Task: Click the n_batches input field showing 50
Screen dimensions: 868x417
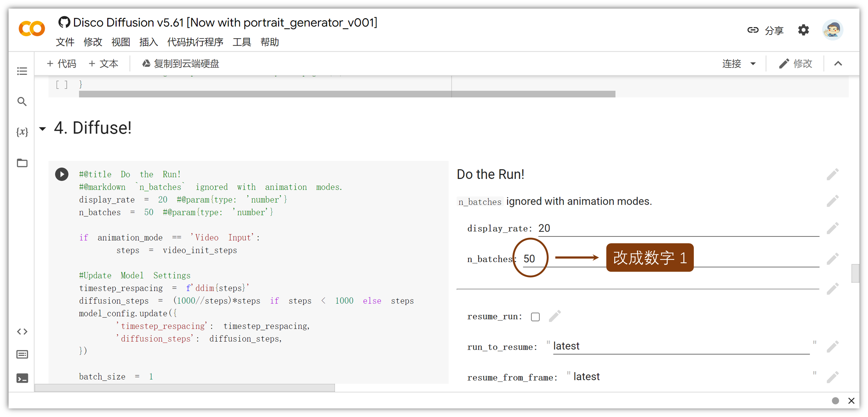Action: (671, 259)
